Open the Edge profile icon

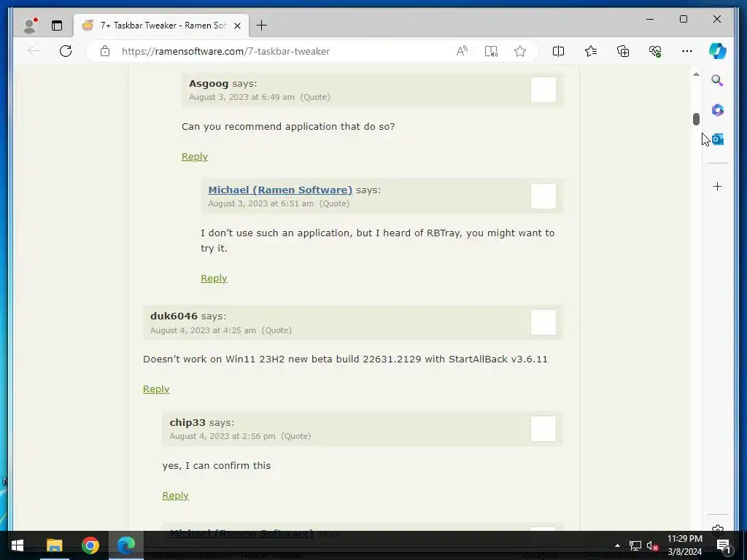(31, 26)
